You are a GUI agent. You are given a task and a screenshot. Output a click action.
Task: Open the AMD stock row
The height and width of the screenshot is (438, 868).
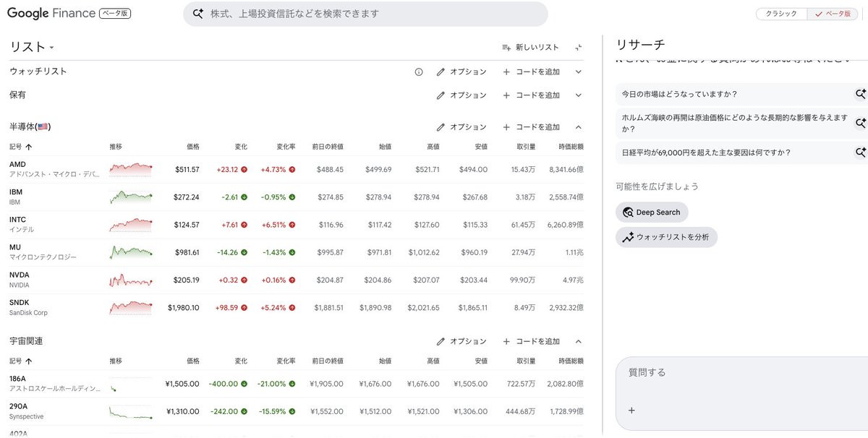pyautogui.click(x=296, y=169)
